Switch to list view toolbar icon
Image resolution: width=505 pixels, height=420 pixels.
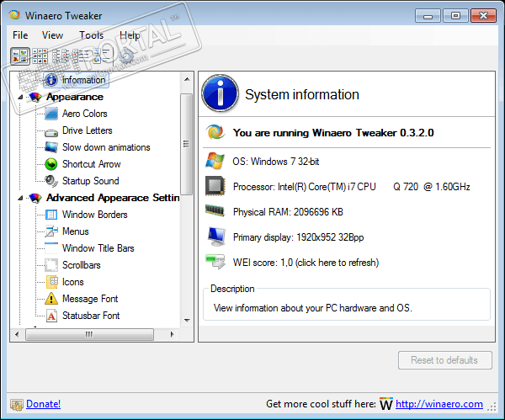coord(61,56)
